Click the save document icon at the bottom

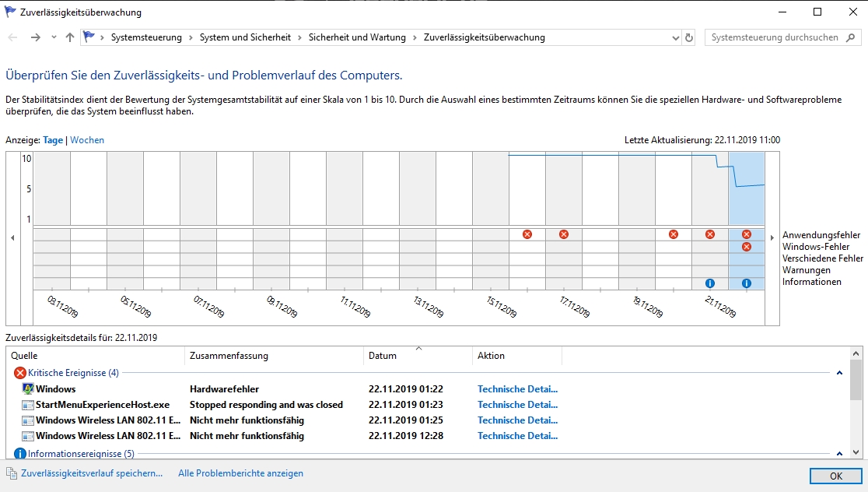click(12, 473)
